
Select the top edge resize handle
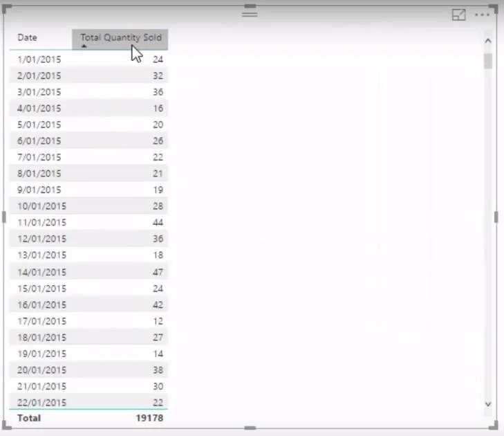click(x=250, y=6)
